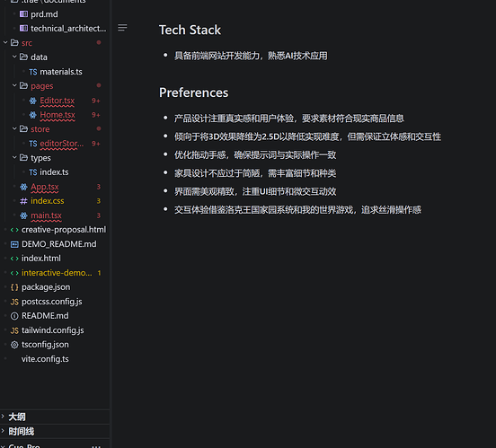Screen dimensions: 496x448
Task: Collapse the src folder chevron
Action: 5,42
